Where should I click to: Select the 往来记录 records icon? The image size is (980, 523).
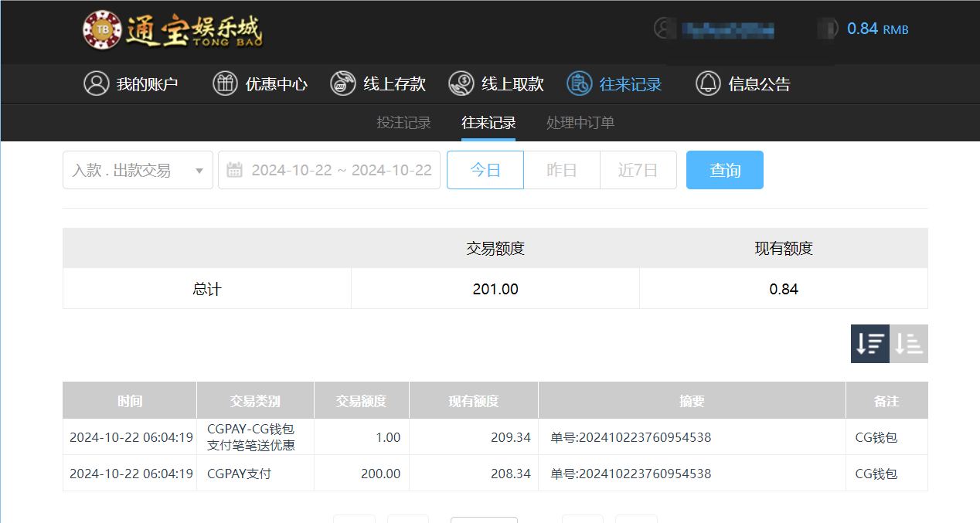pos(580,83)
